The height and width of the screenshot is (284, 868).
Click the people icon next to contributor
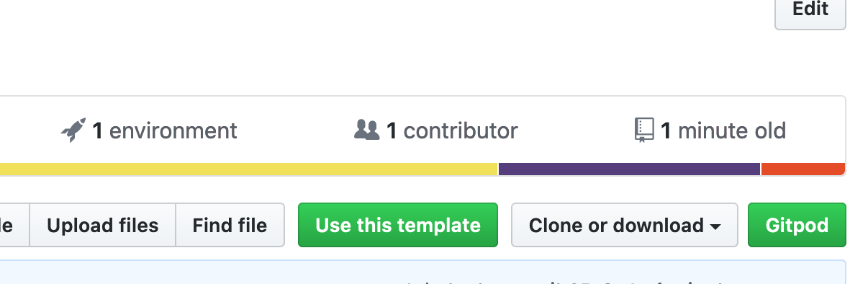tap(366, 130)
